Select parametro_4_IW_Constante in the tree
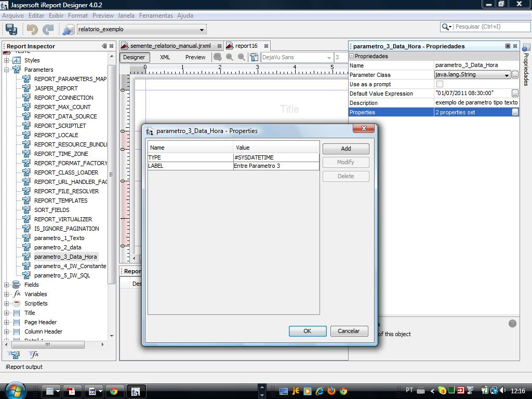The image size is (532, 399). point(70,266)
